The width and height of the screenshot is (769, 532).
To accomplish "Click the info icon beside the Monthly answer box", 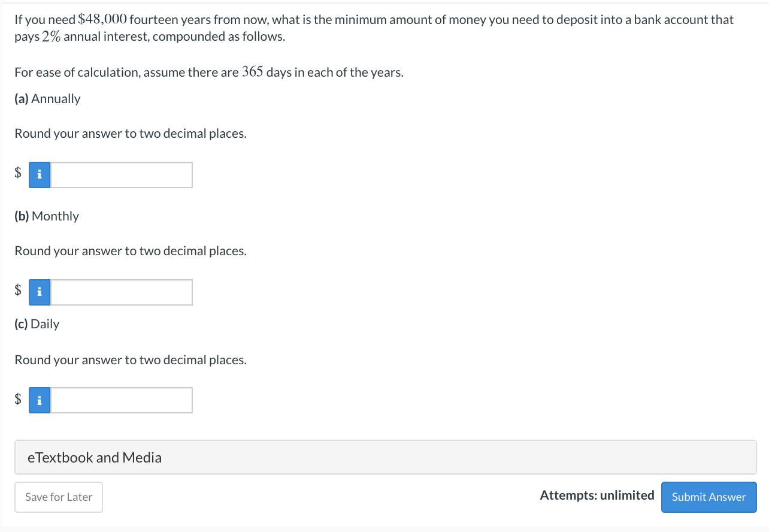I will tap(39, 292).
